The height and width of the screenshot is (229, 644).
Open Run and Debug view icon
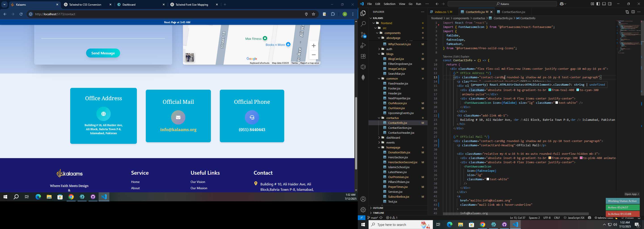click(x=363, y=45)
